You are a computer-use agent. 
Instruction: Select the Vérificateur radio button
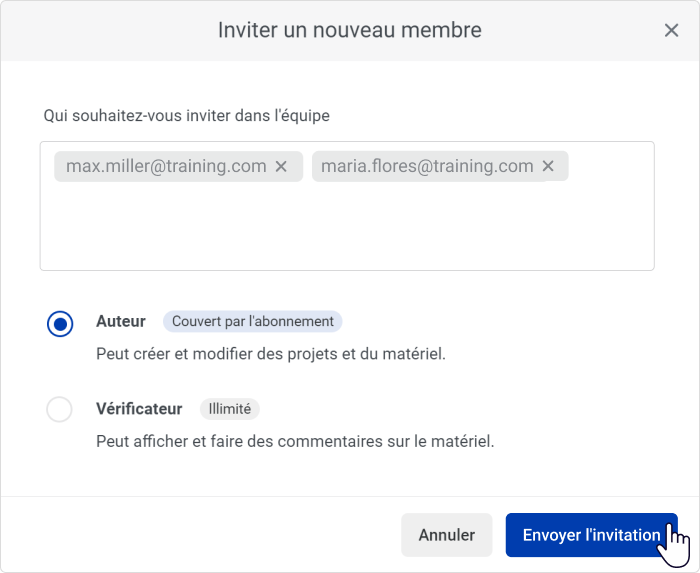59,409
